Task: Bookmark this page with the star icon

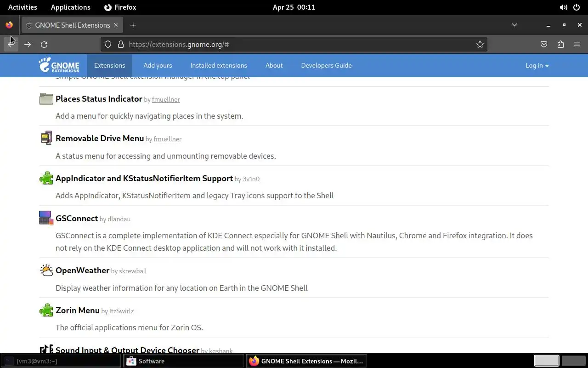Action: point(480,44)
